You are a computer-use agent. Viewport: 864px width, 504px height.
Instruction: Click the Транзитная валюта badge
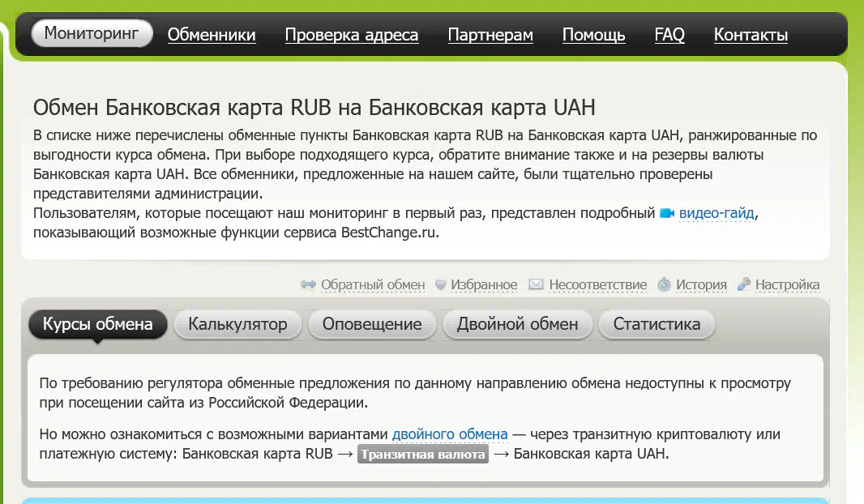click(422, 454)
